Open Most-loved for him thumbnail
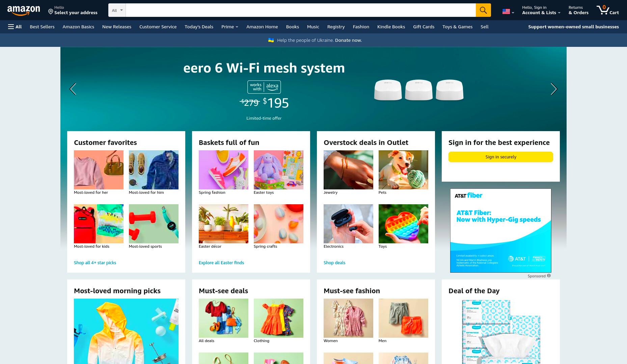This screenshot has height=364, width=627. pos(154,170)
